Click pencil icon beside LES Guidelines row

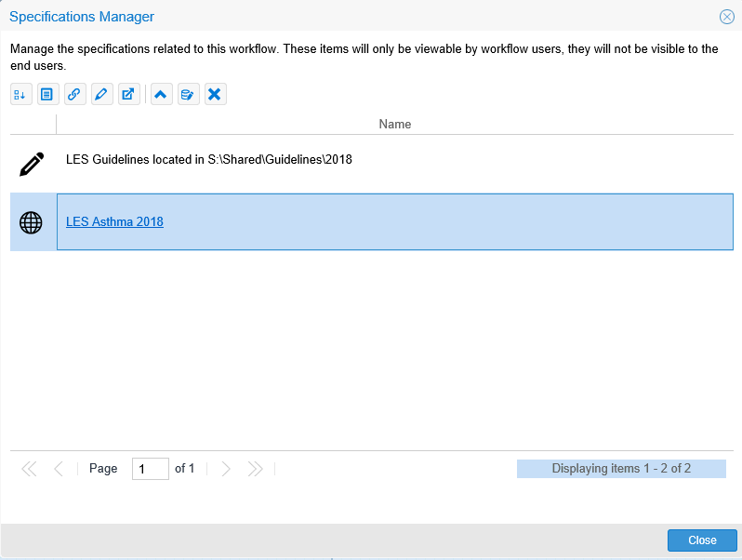click(x=32, y=165)
